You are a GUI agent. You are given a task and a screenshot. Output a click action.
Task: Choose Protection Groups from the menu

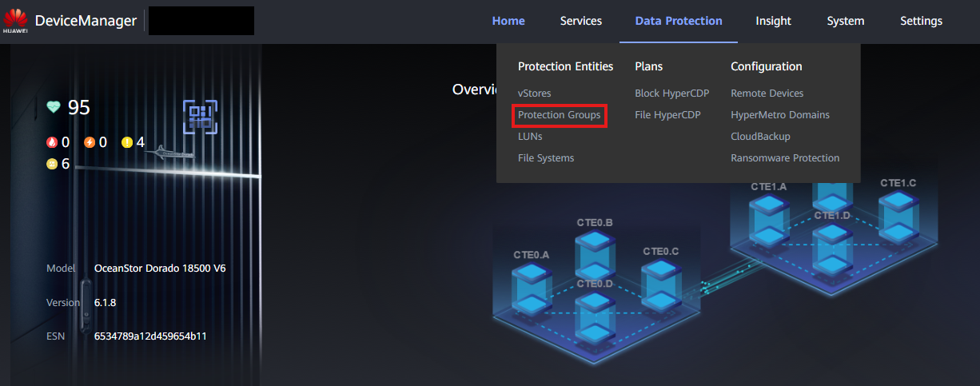click(x=559, y=115)
